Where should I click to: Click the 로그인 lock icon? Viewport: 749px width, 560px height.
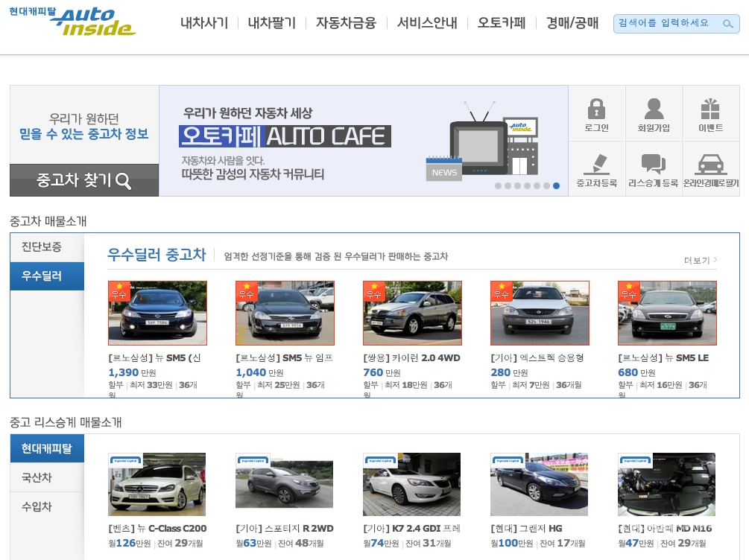coord(596,109)
